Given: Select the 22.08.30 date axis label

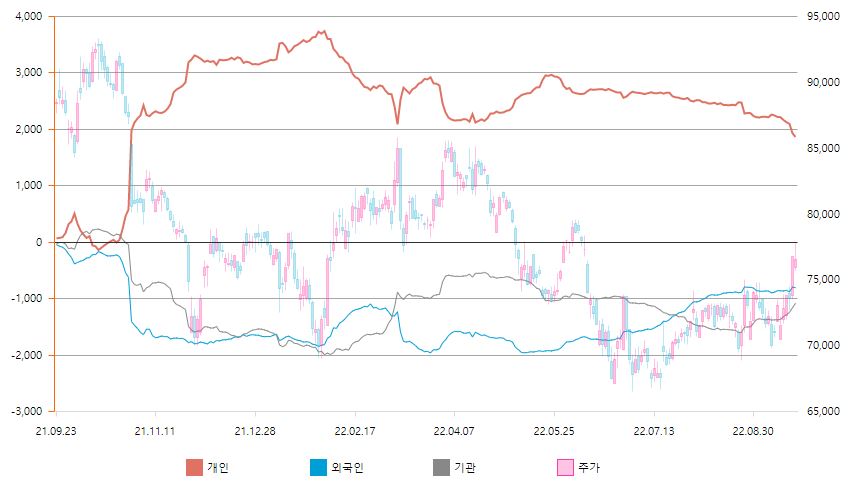Looking at the screenshot, I should point(753,430).
